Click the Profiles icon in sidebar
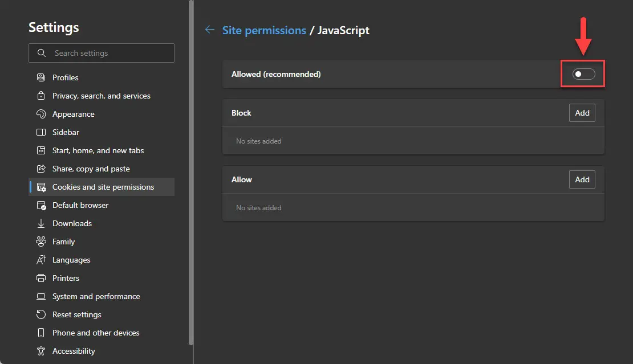The width and height of the screenshot is (633, 364). pyautogui.click(x=40, y=77)
